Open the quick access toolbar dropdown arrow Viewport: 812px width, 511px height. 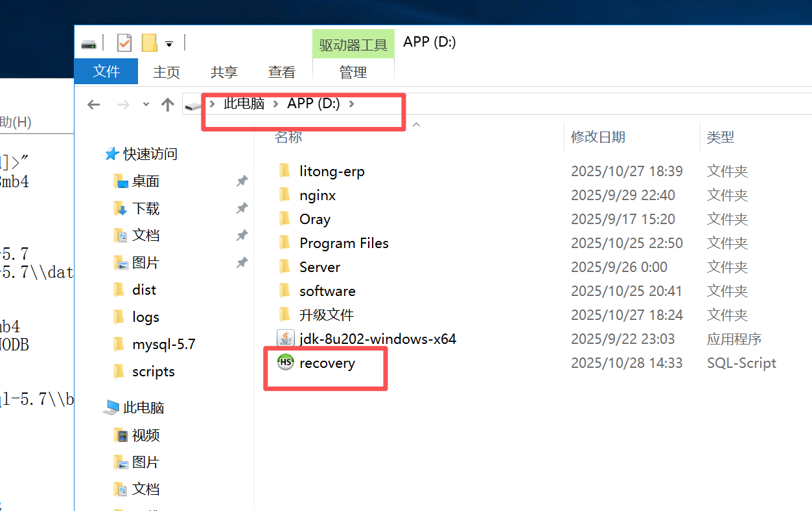tap(169, 44)
